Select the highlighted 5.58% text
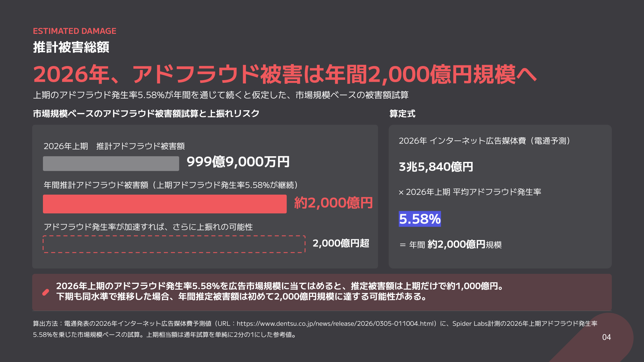 420,219
